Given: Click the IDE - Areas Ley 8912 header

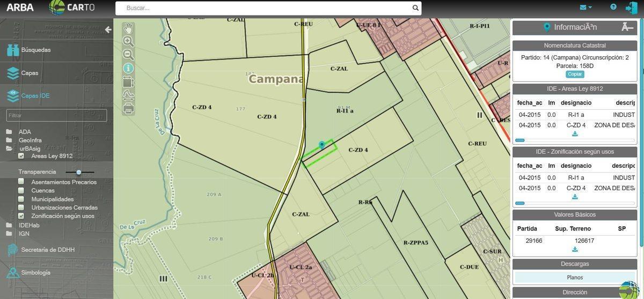Looking at the screenshot, I should pos(575,89).
